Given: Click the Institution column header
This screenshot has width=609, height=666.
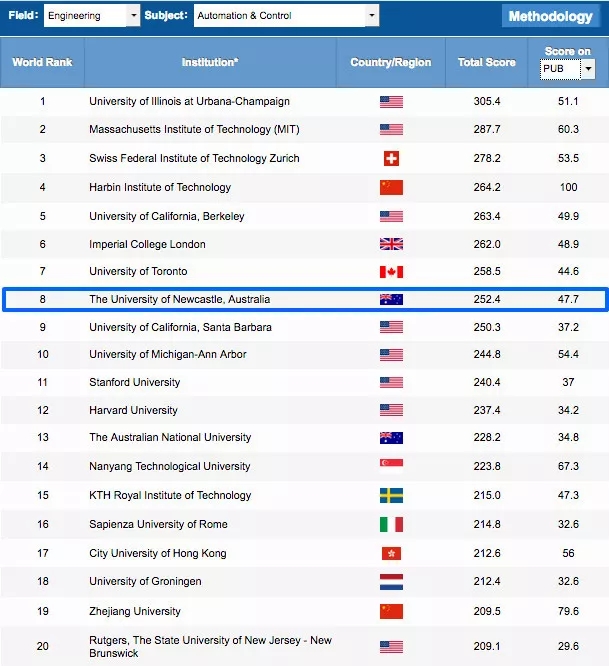Looking at the screenshot, I should 210,62.
